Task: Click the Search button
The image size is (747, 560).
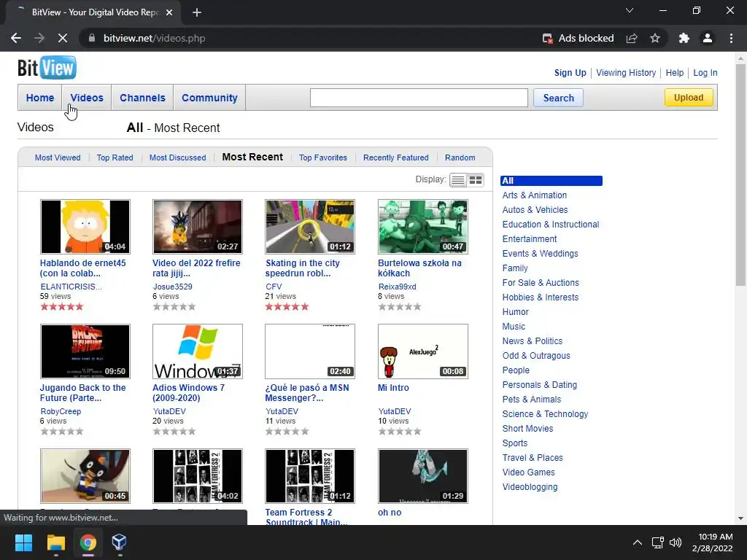Action: pyautogui.click(x=558, y=98)
